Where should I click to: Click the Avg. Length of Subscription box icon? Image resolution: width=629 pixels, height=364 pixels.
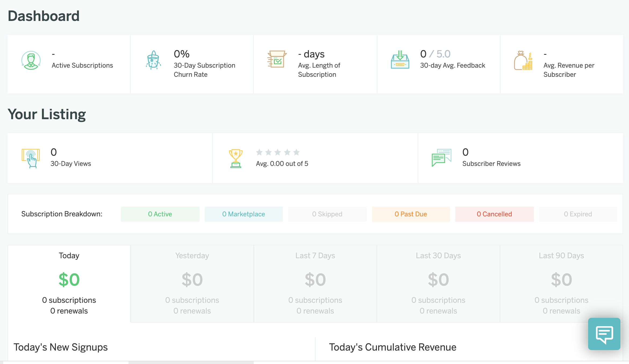pos(277,59)
